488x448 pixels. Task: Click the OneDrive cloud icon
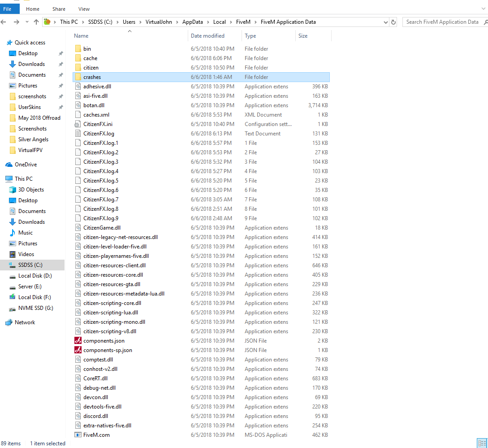tap(9, 165)
